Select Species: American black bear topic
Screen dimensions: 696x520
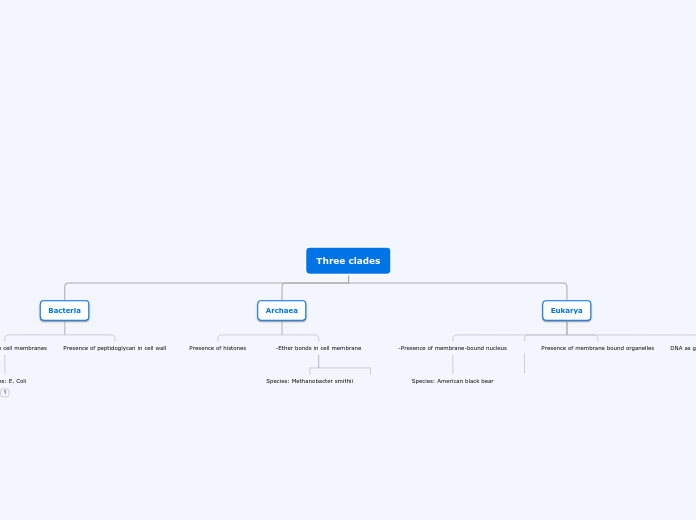452,381
